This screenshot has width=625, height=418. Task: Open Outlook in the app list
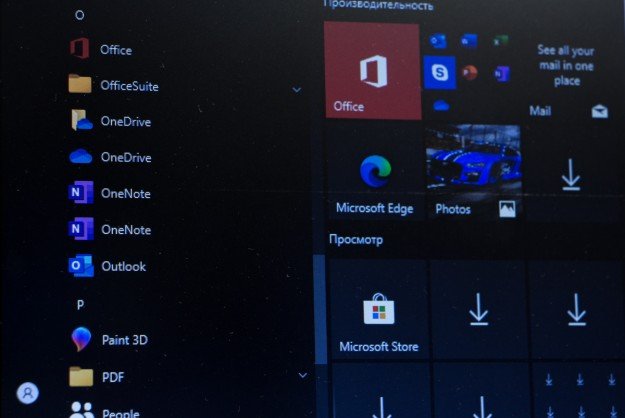coord(123,266)
